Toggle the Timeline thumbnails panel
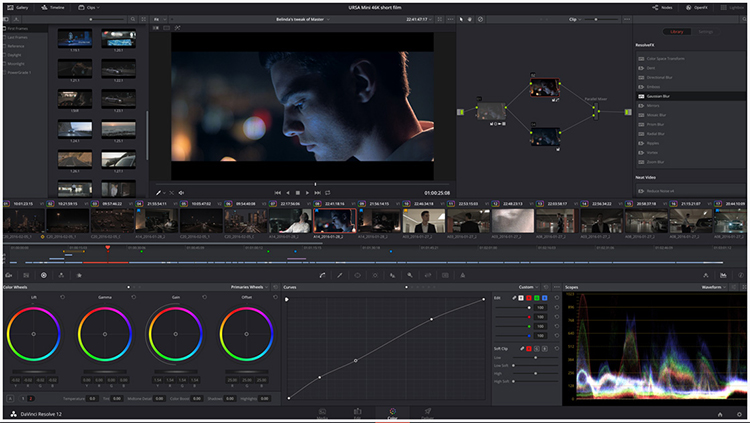The width and height of the screenshot is (750, 423). tap(53, 8)
